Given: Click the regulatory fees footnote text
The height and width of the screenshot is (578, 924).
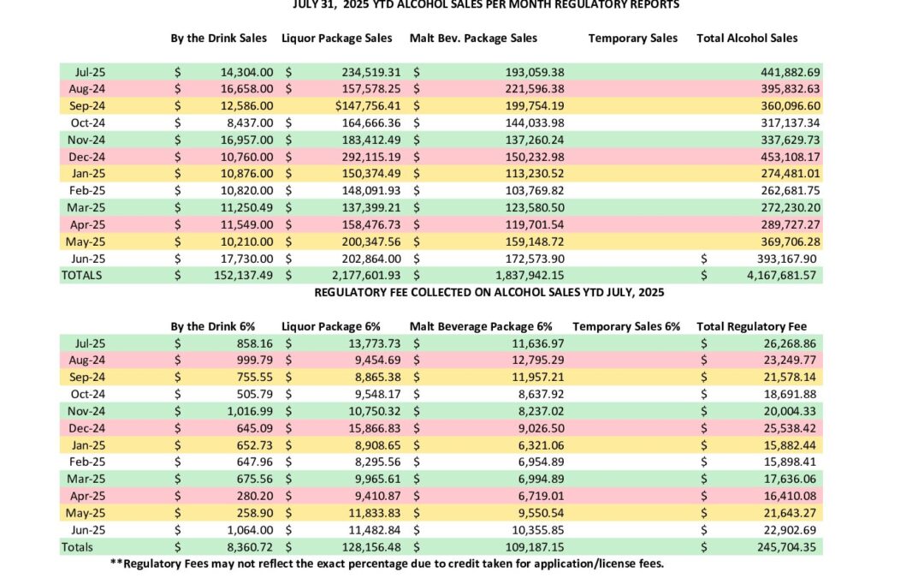Looking at the screenshot, I should (388, 563).
